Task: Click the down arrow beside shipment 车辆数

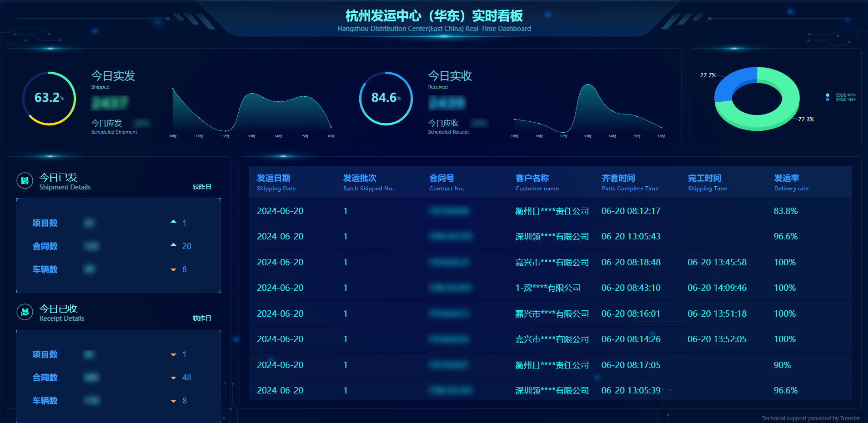Action: [x=173, y=270]
